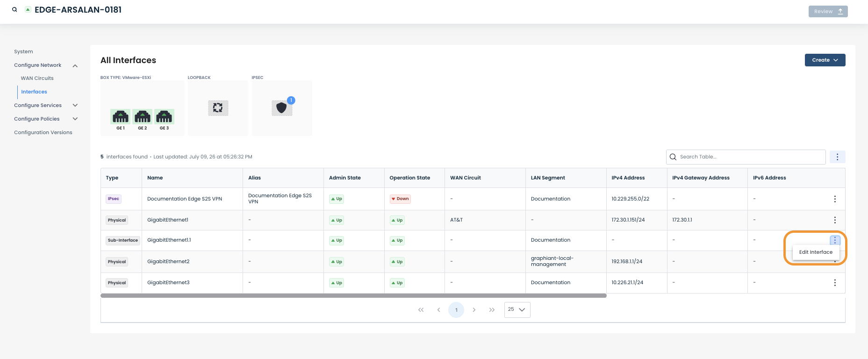
Task: Click the 192.168.1.1/24 IPv4 address
Action: click(x=627, y=262)
